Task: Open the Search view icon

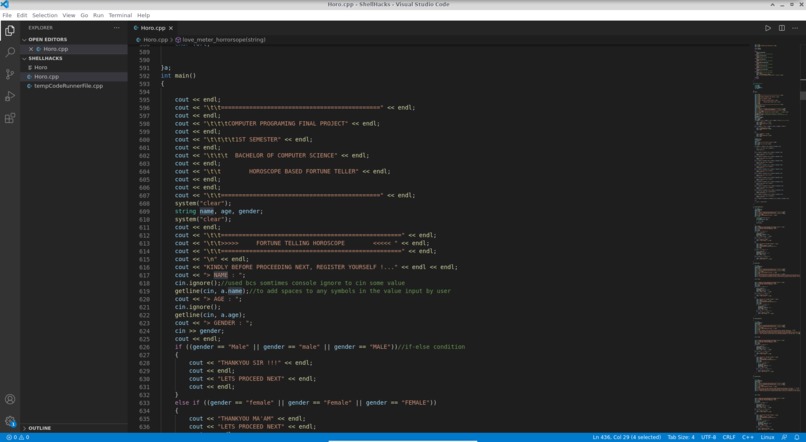Action: [10, 52]
